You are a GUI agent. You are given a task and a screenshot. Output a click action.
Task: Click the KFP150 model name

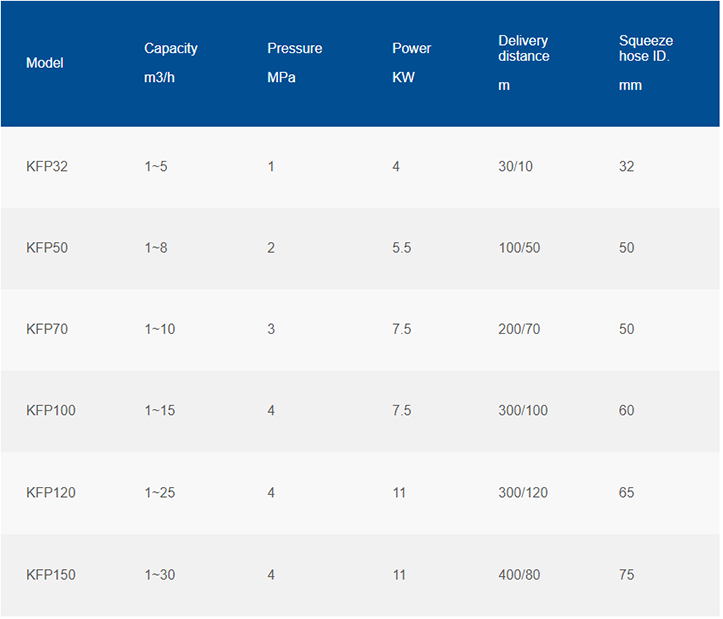pyautogui.click(x=51, y=575)
